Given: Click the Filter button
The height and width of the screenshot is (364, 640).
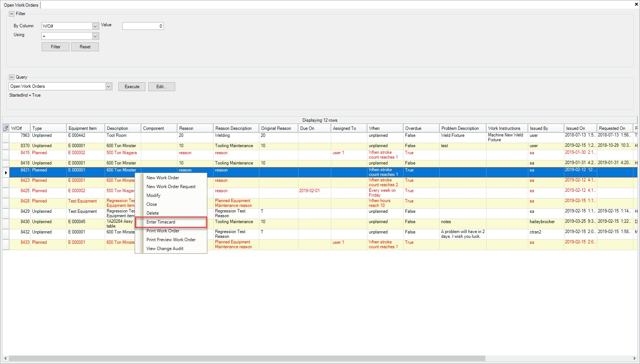Looking at the screenshot, I should point(55,47).
